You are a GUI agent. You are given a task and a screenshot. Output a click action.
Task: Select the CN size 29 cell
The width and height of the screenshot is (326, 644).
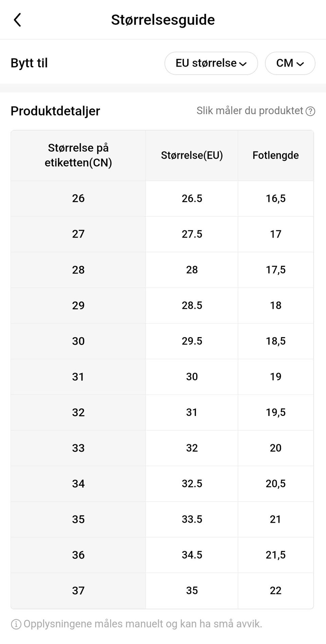point(78,306)
